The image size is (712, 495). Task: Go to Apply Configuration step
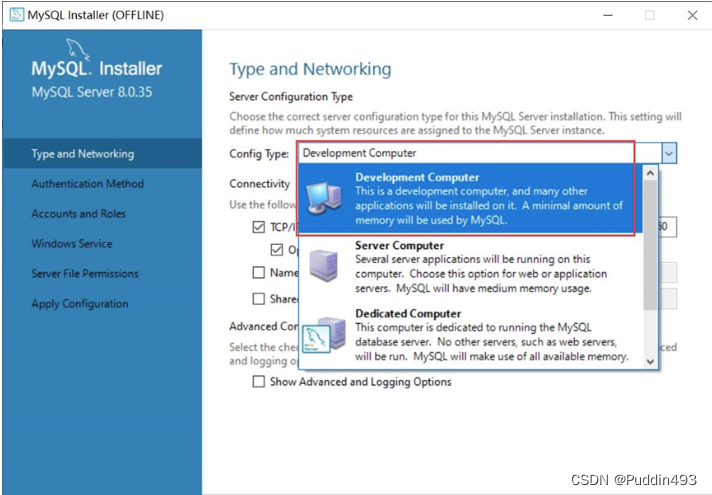tap(80, 303)
